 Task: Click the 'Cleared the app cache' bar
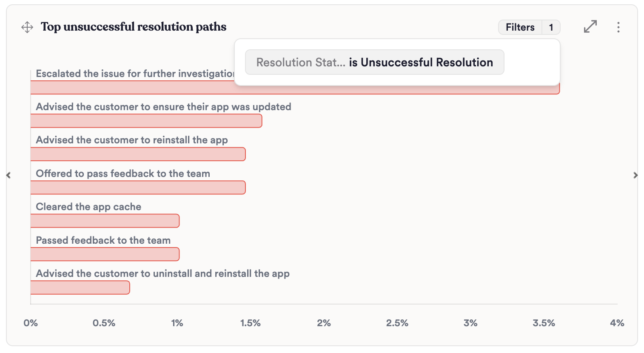coord(105,221)
